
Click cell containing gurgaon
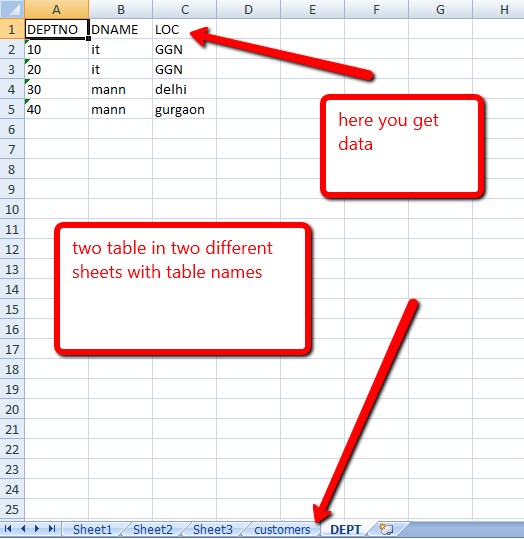tap(184, 109)
